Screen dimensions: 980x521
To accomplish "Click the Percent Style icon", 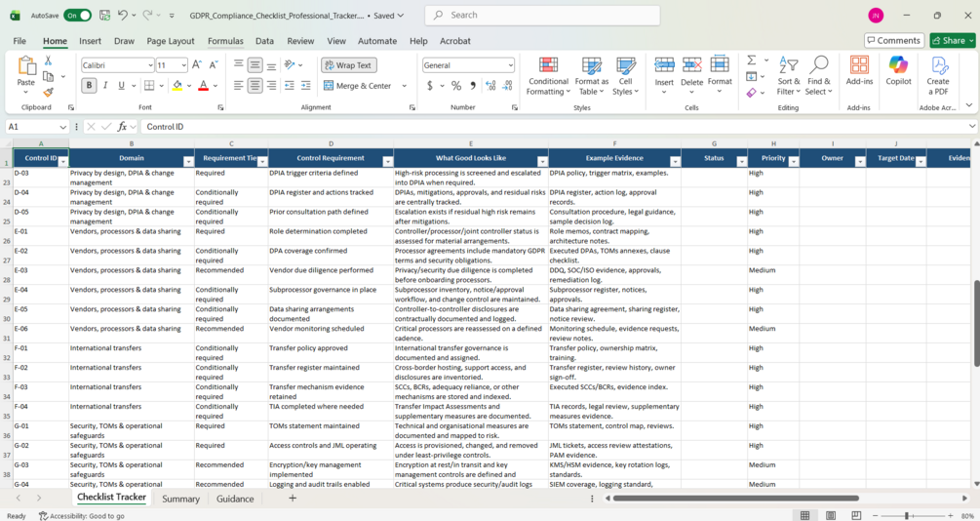I will click(457, 86).
